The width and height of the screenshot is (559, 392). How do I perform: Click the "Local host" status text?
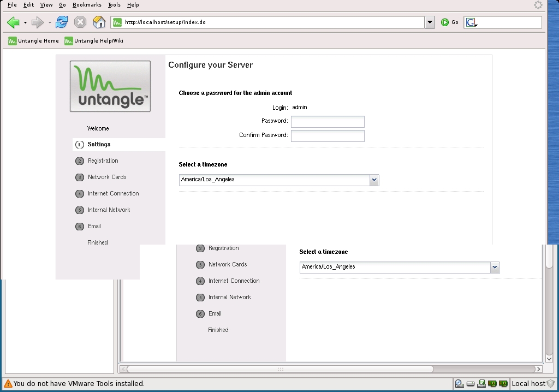(528, 384)
